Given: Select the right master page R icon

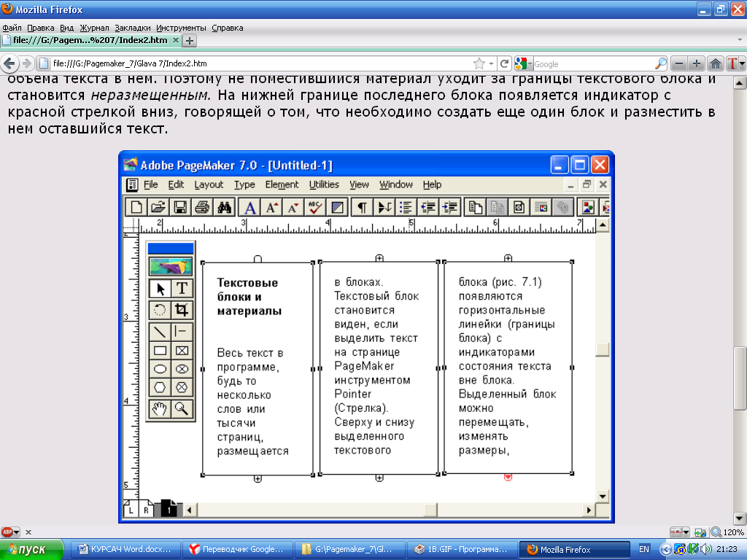Looking at the screenshot, I should 146,509.
